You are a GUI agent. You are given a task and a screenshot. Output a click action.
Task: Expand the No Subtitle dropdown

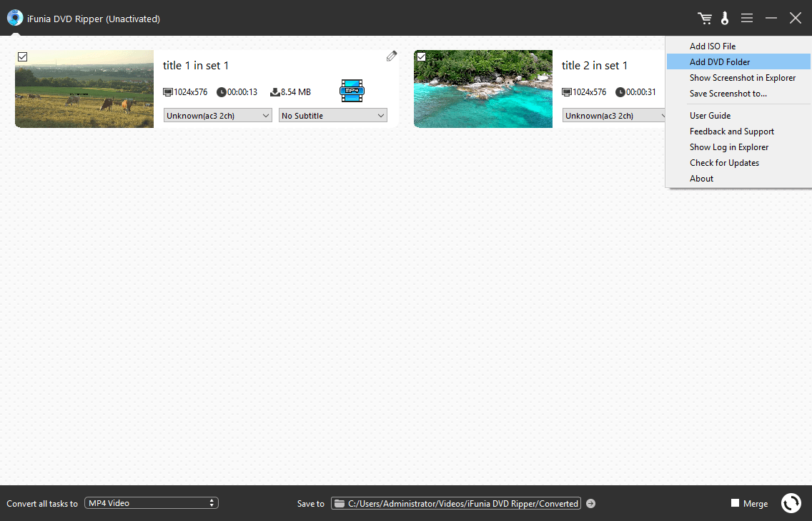coord(332,116)
